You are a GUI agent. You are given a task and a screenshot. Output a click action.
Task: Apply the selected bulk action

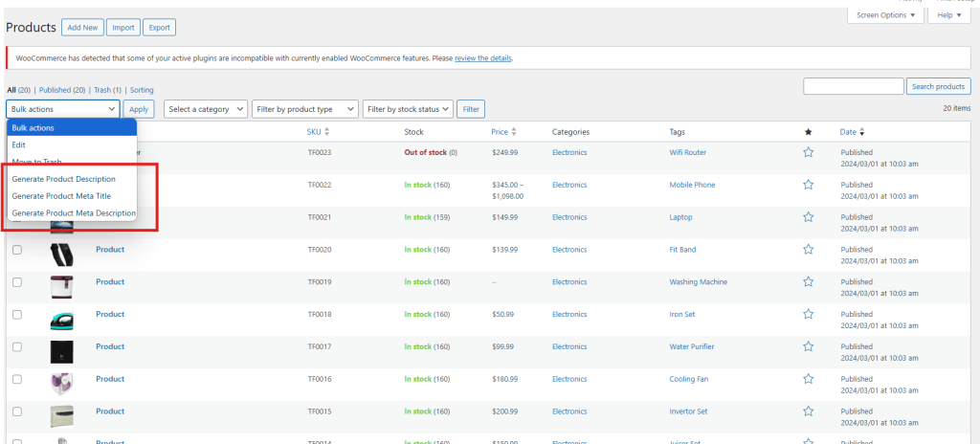click(x=139, y=109)
